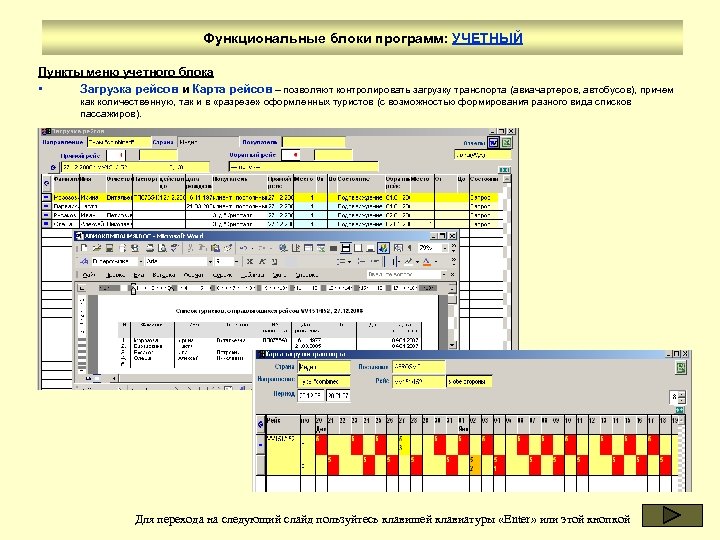Screen dimensions: 720x540
Task: Click Print icon in Word toolbar
Action: click(150, 248)
